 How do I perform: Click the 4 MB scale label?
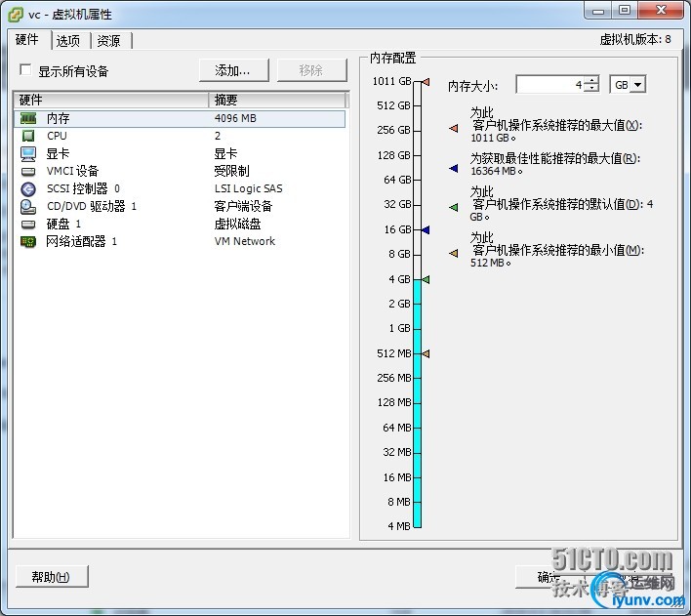click(399, 526)
